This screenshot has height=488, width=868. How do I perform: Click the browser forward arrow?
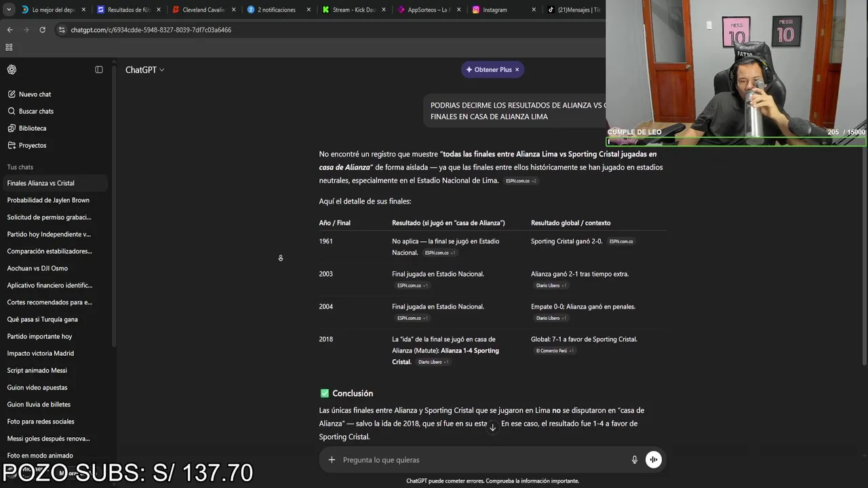(26, 30)
